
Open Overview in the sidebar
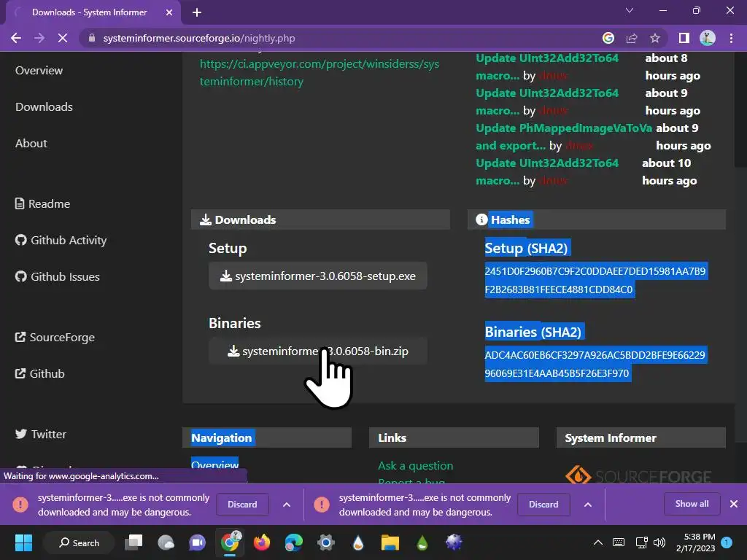point(39,71)
